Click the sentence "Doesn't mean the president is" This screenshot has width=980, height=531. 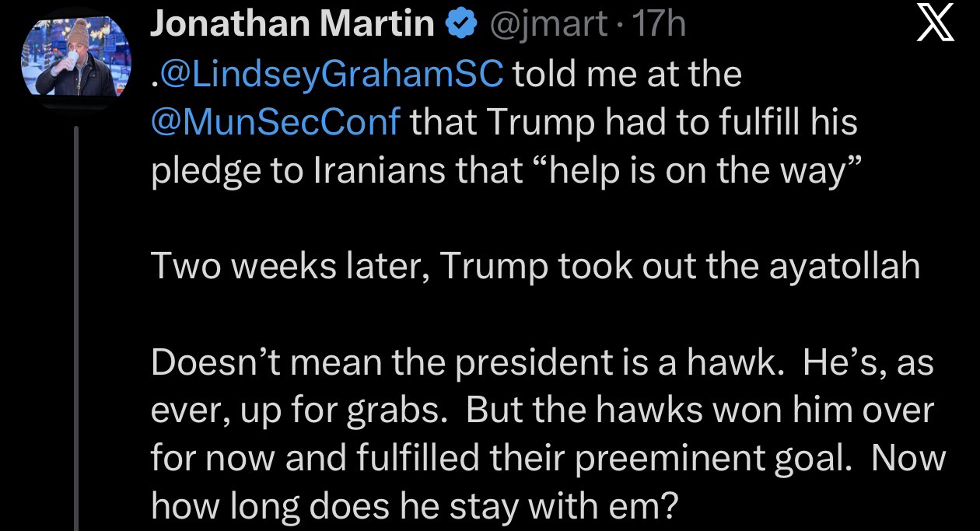[412, 363]
